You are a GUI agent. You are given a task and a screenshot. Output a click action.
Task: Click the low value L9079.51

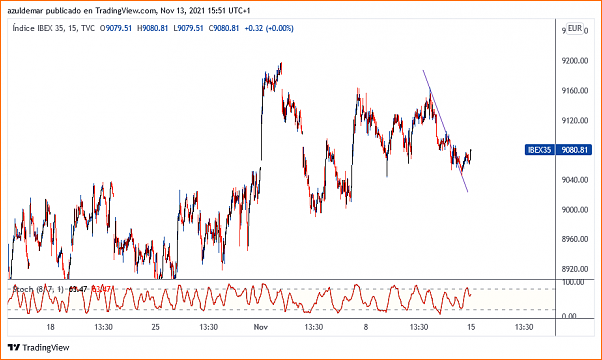tap(188, 28)
